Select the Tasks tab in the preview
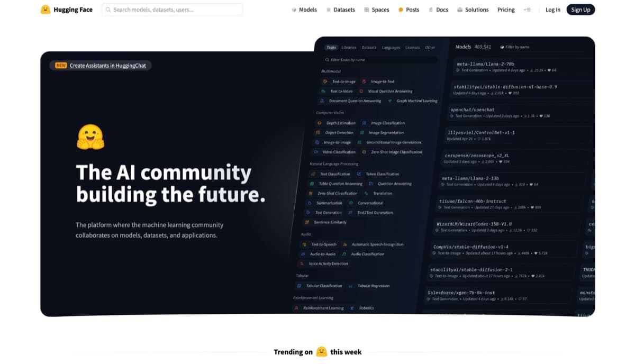This screenshot has height=364, width=635. point(331,47)
